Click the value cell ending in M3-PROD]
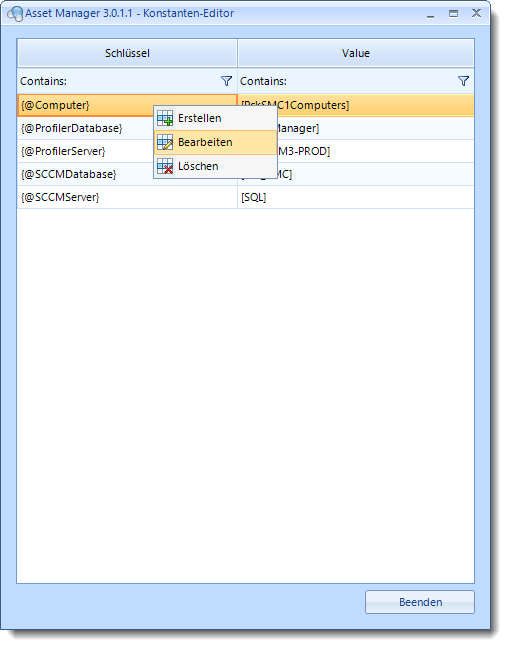507x646 pixels. pyautogui.click(x=356, y=151)
